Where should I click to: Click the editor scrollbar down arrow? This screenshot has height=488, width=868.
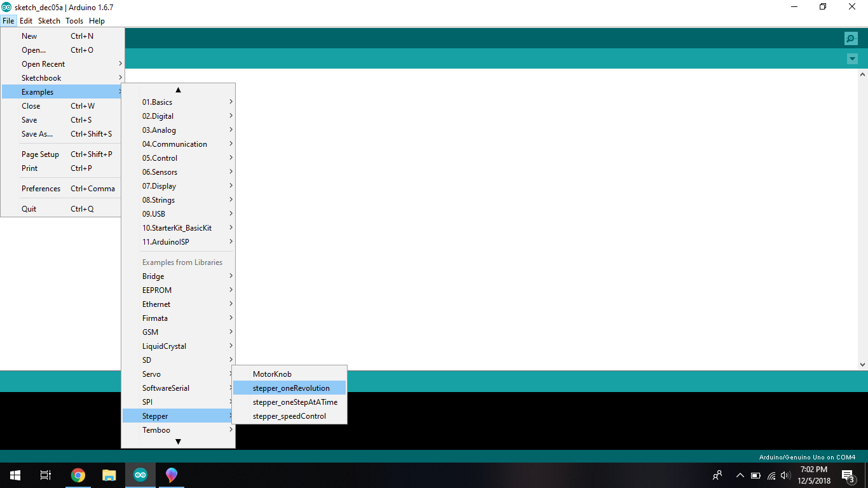(862, 365)
